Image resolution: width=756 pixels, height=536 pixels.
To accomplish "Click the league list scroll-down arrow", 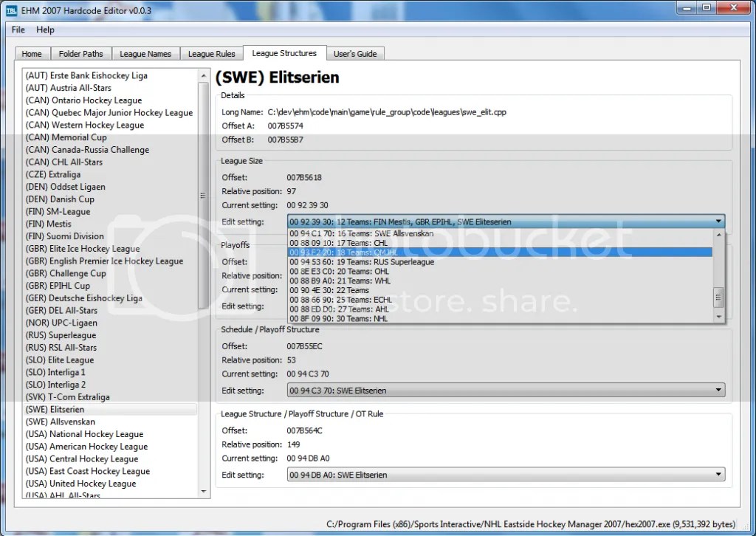I will 204,491.
